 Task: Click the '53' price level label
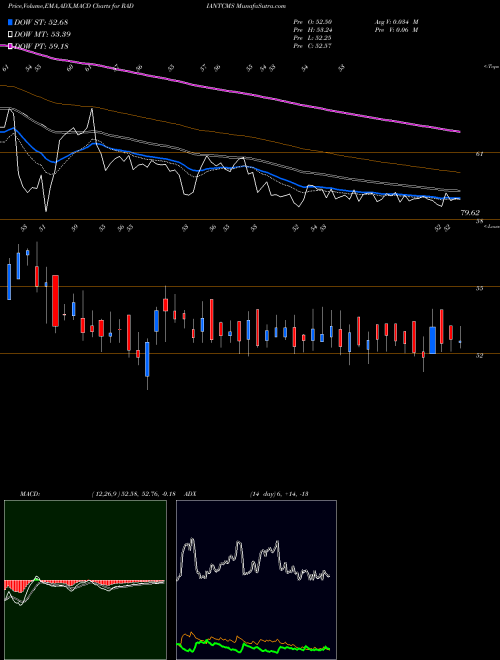tap(479, 289)
